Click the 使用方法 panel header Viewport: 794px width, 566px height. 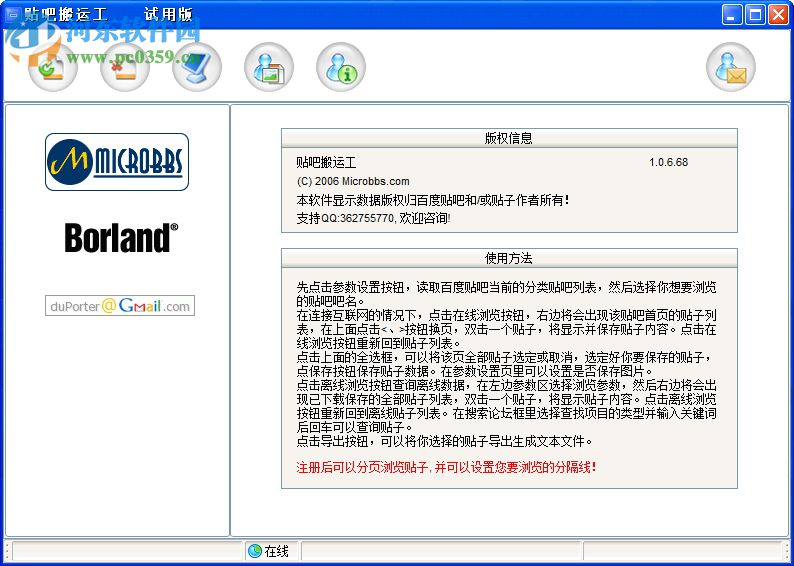click(509, 258)
